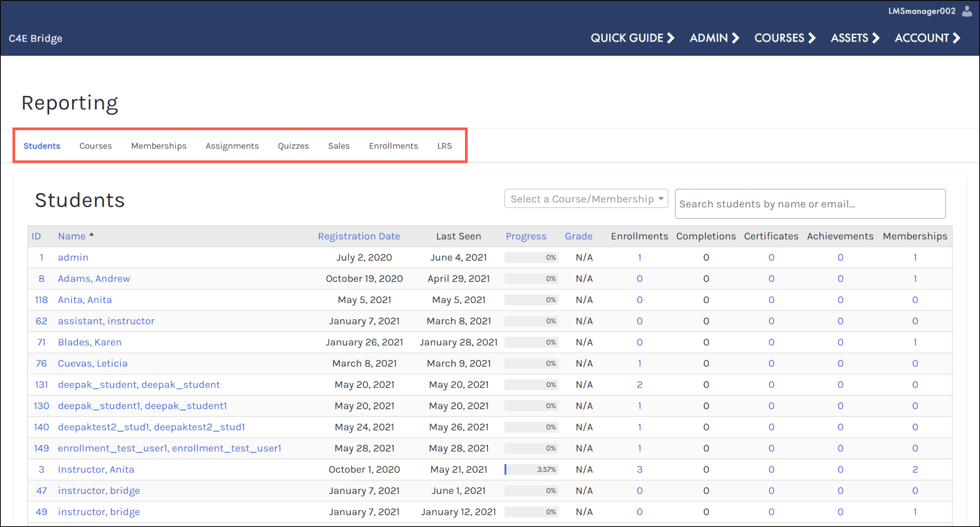
Task: Open Instructor, Anita memberships count 2
Action: click(915, 469)
